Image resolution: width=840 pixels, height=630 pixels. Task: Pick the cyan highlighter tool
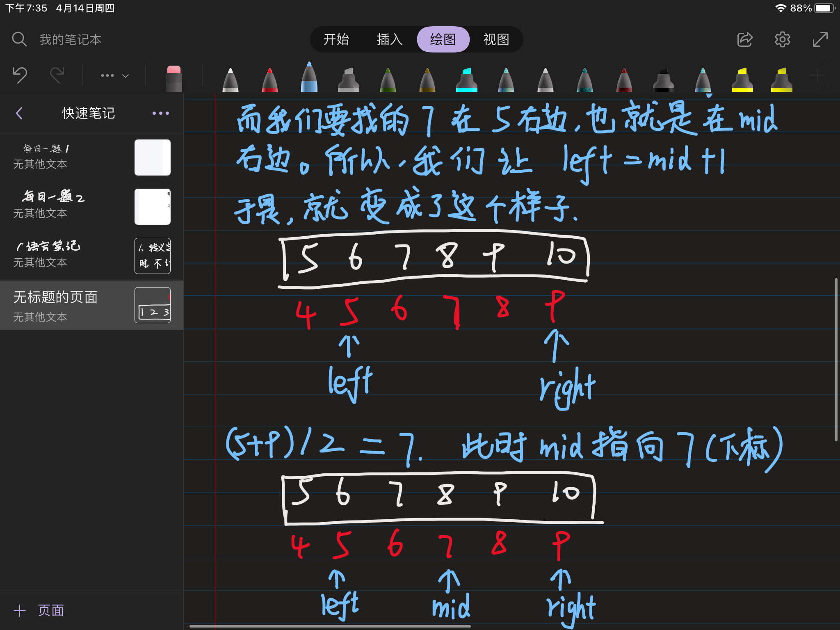click(x=466, y=80)
